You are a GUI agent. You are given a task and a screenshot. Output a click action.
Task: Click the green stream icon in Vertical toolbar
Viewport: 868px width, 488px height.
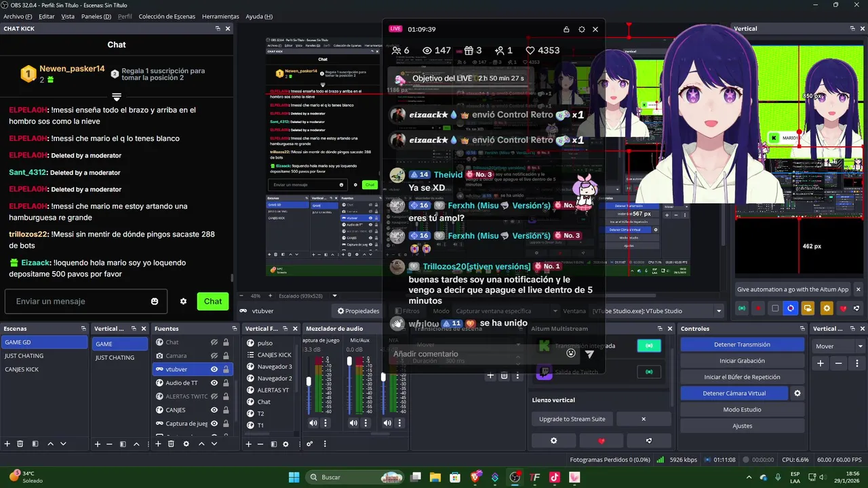pos(742,308)
